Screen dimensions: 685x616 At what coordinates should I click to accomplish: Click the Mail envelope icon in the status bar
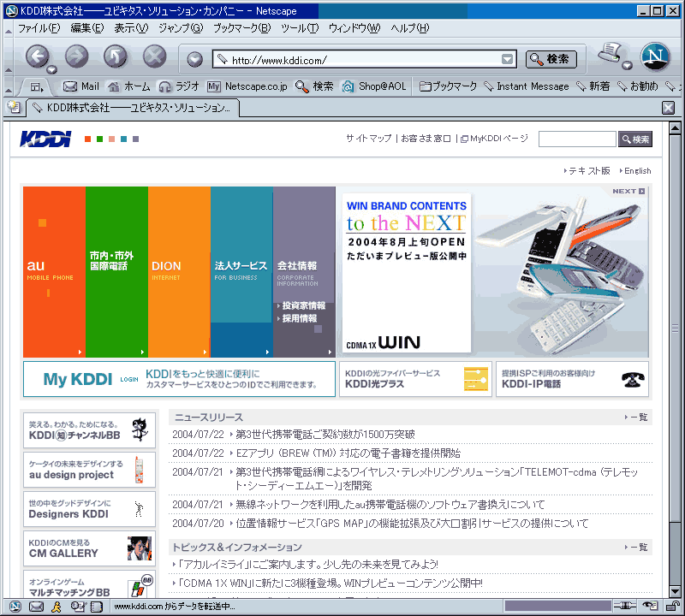(36, 607)
